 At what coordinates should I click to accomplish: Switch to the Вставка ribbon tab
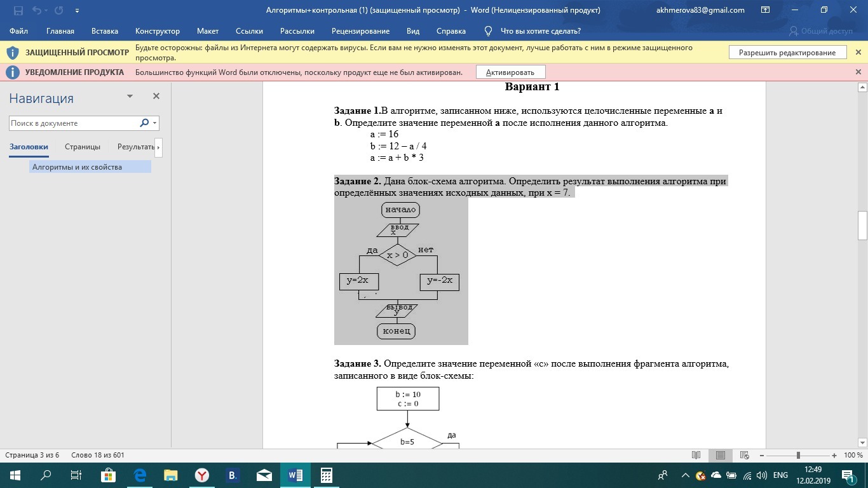pos(105,31)
